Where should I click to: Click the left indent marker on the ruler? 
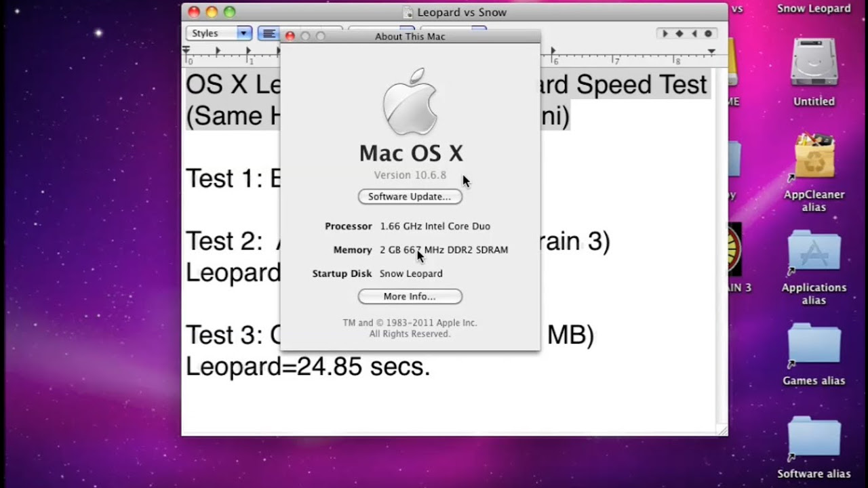tap(186, 49)
